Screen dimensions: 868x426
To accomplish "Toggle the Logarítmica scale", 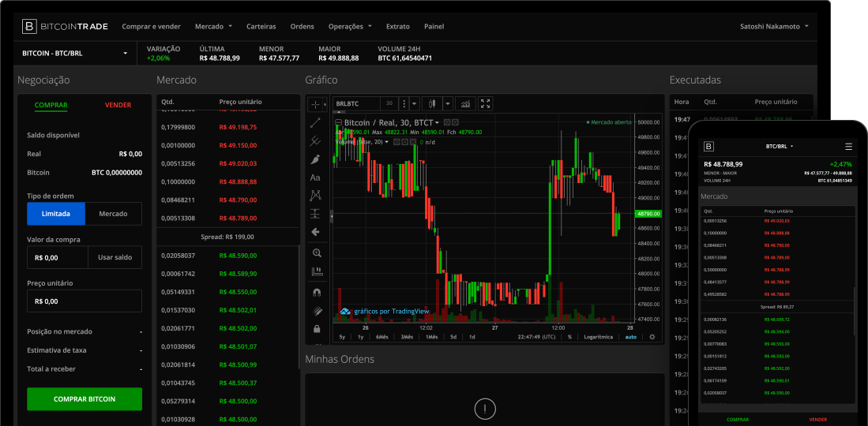I will pyautogui.click(x=599, y=337).
